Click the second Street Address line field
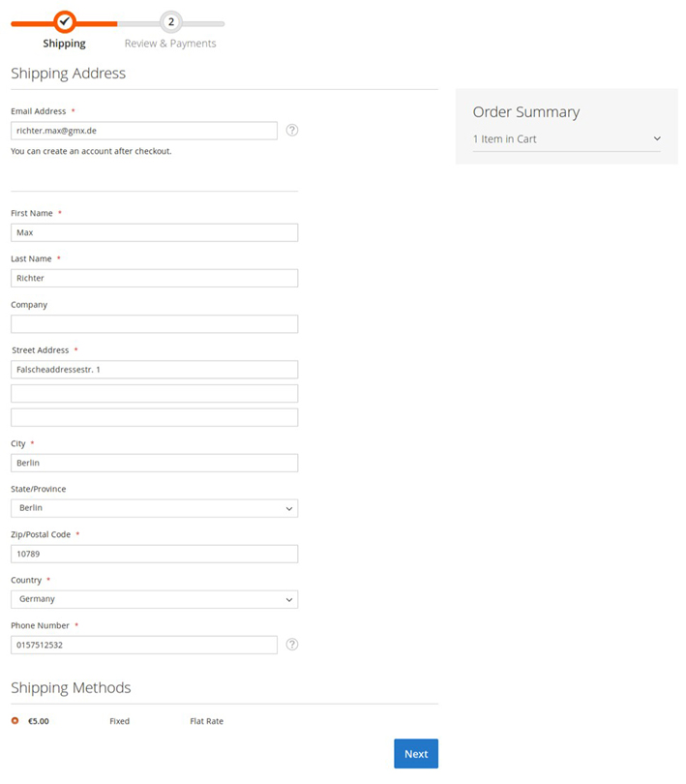 point(154,394)
